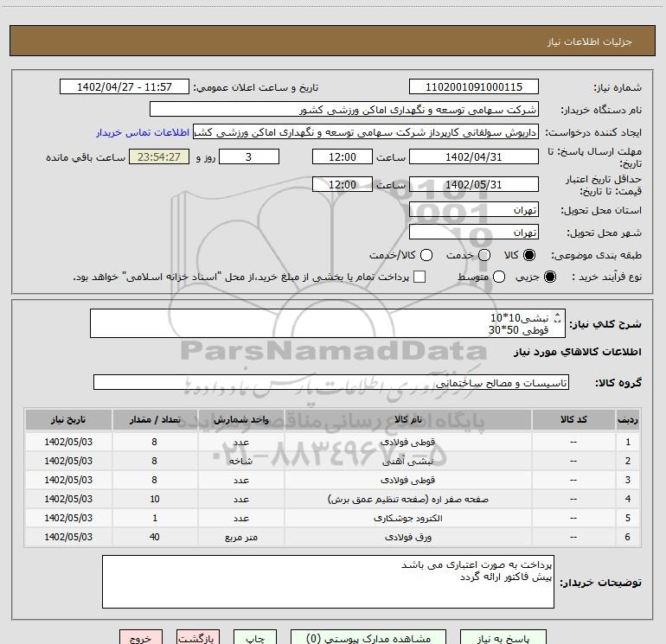Select the جزیی purchase type radio
Image resolution: width=666 pixels, height=644 pixels.
(x=550, y=277)
